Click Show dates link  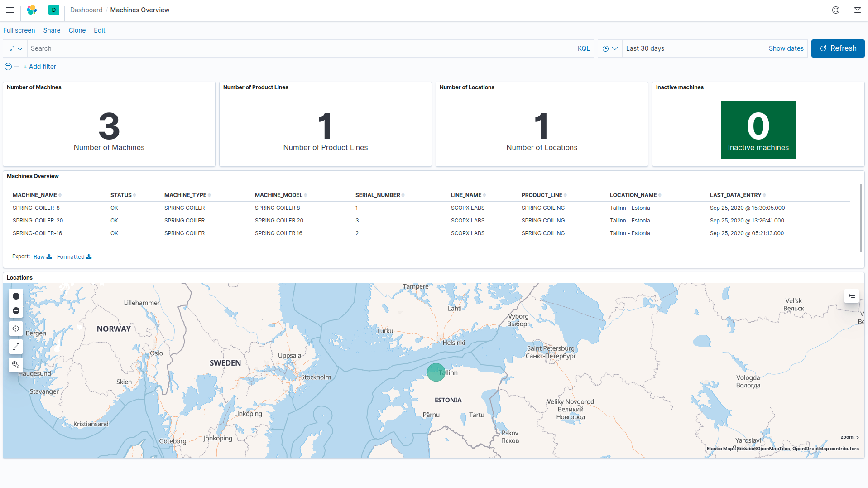pos(786,48)
